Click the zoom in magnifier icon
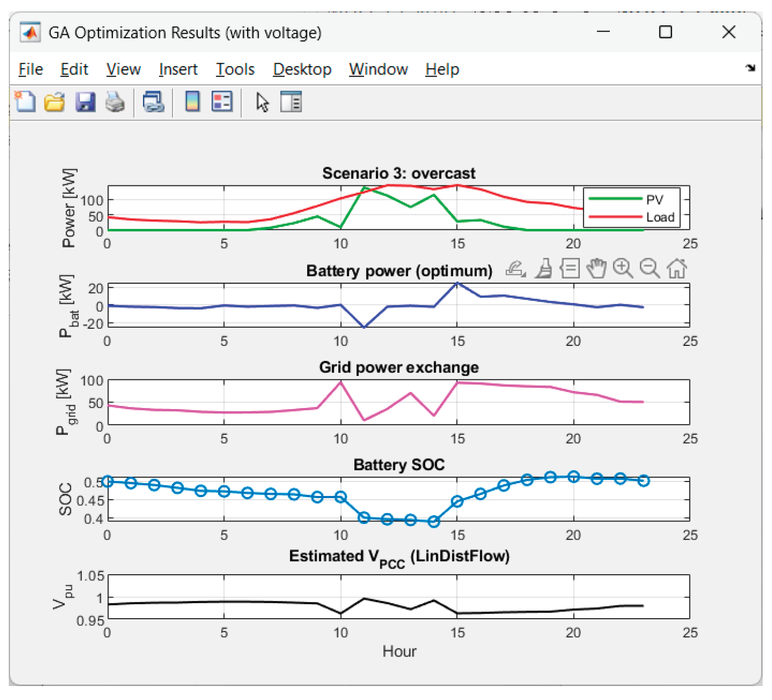 [x=623, y=269]
